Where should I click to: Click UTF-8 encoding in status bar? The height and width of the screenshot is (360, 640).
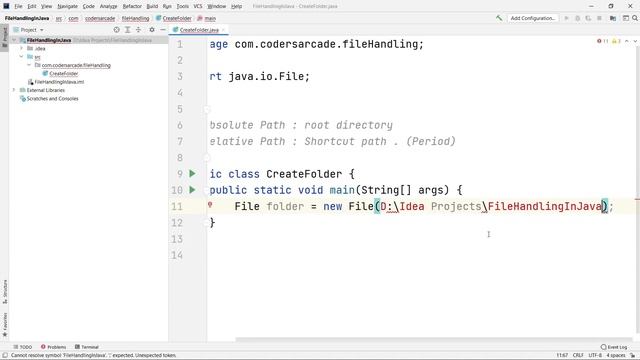point(595,356)
